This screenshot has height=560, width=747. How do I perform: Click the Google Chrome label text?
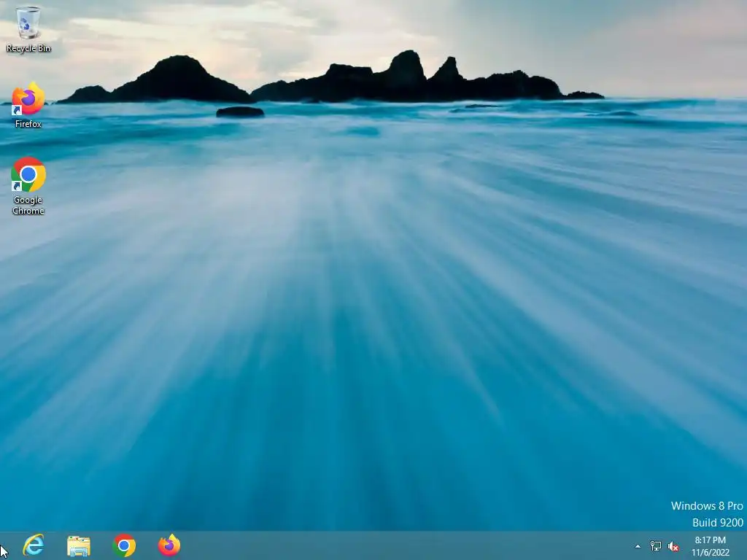click(x=28, y=205)
